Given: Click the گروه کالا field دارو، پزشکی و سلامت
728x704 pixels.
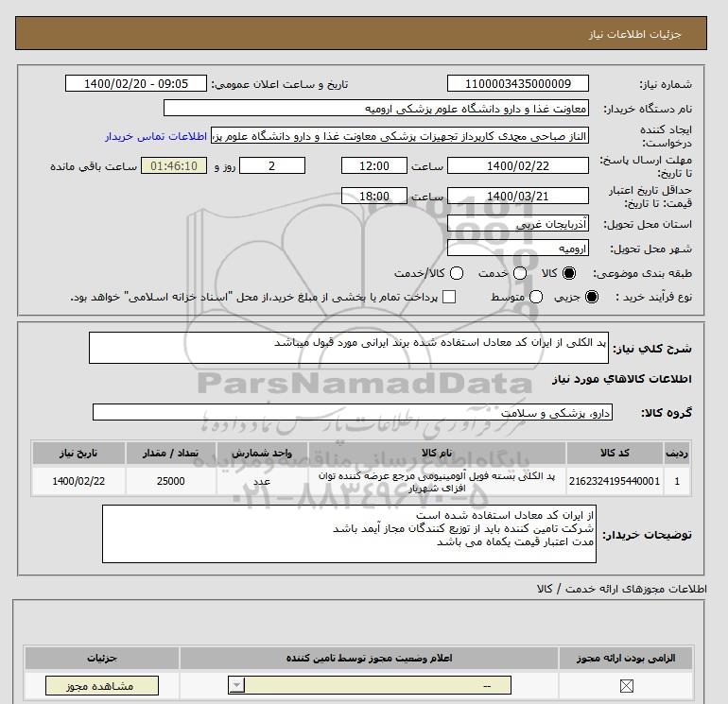Looking at the screenshot, I should [353, 412].
